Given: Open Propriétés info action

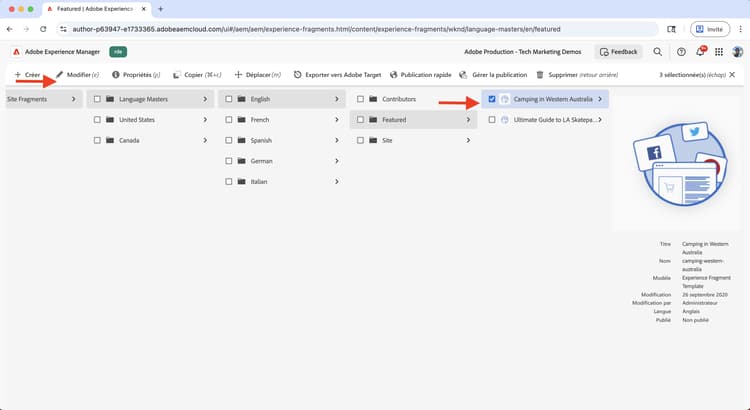Looking at the screenshot, I should coord(136,75).
